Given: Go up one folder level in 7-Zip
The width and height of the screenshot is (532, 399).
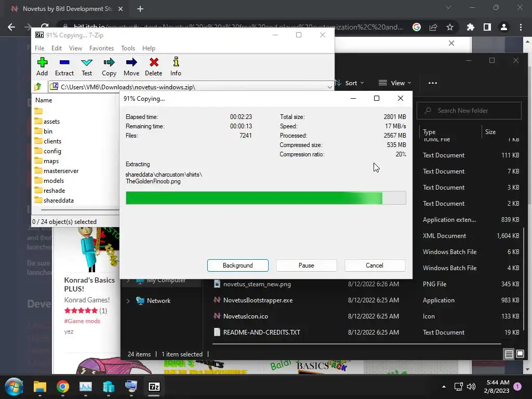Looking at the screenshot, I should coord(38,87).
